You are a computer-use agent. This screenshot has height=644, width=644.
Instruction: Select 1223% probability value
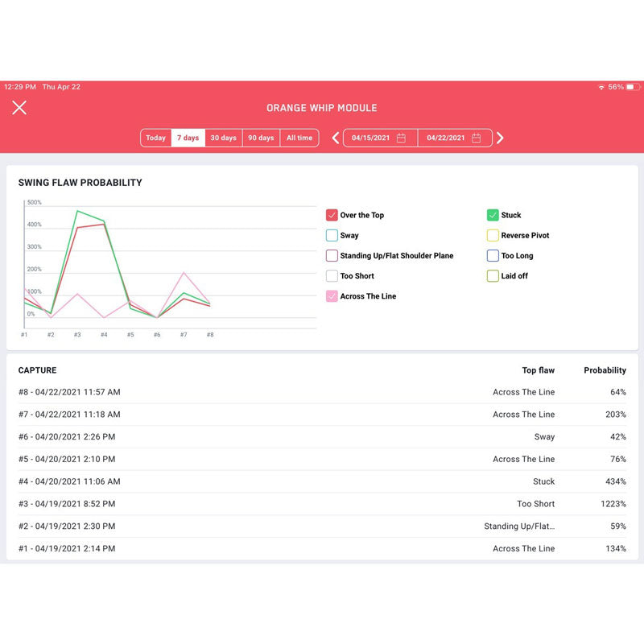pos(613,504)
